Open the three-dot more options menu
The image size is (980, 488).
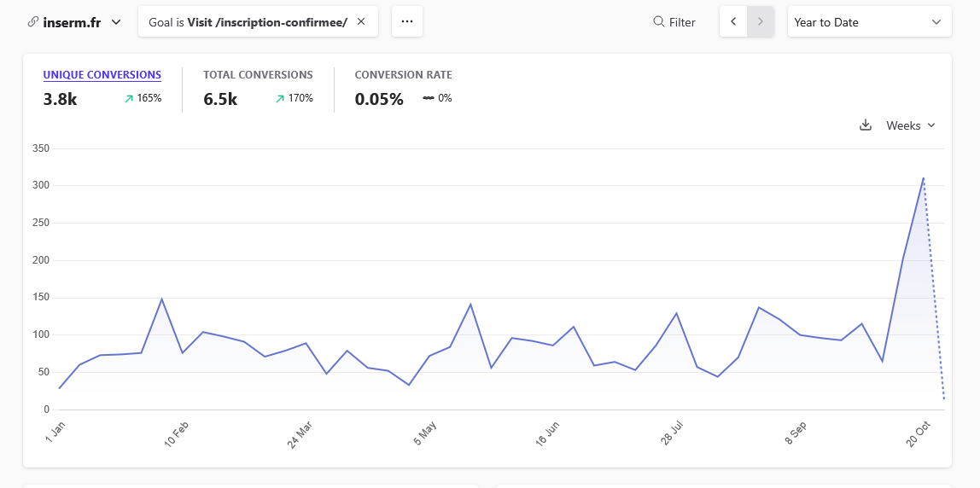tap(407, 22)
